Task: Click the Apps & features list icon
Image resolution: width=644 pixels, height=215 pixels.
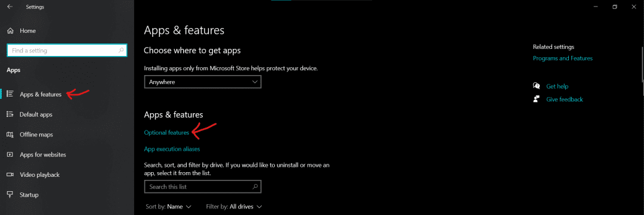Action: click(x=11, y=94)
